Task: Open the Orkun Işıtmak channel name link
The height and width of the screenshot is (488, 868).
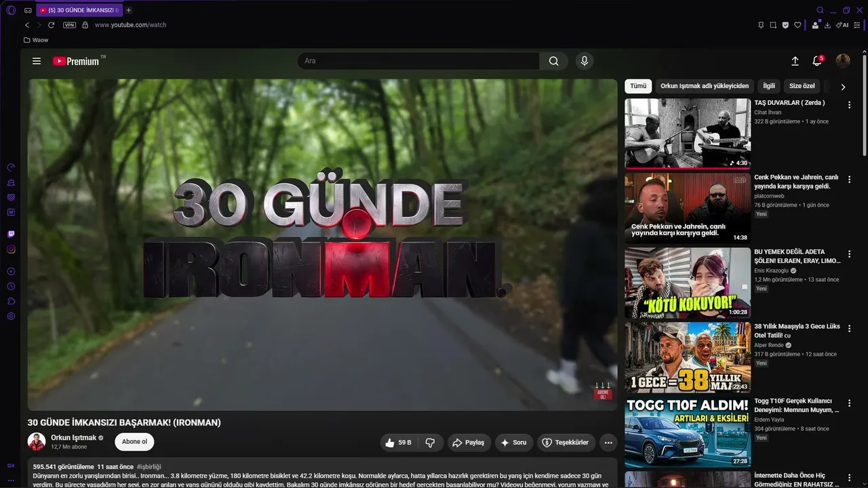Action: pos(74,438)
